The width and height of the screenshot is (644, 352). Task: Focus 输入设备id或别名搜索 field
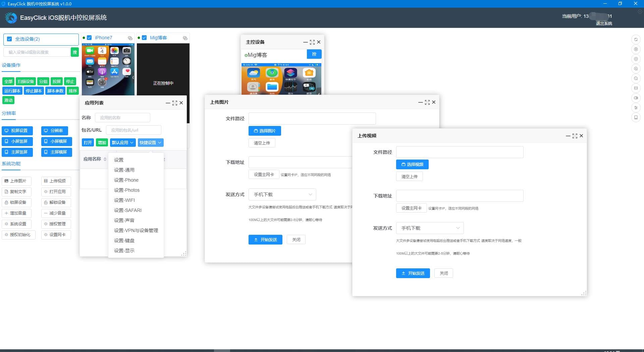[x=37, y=52]
